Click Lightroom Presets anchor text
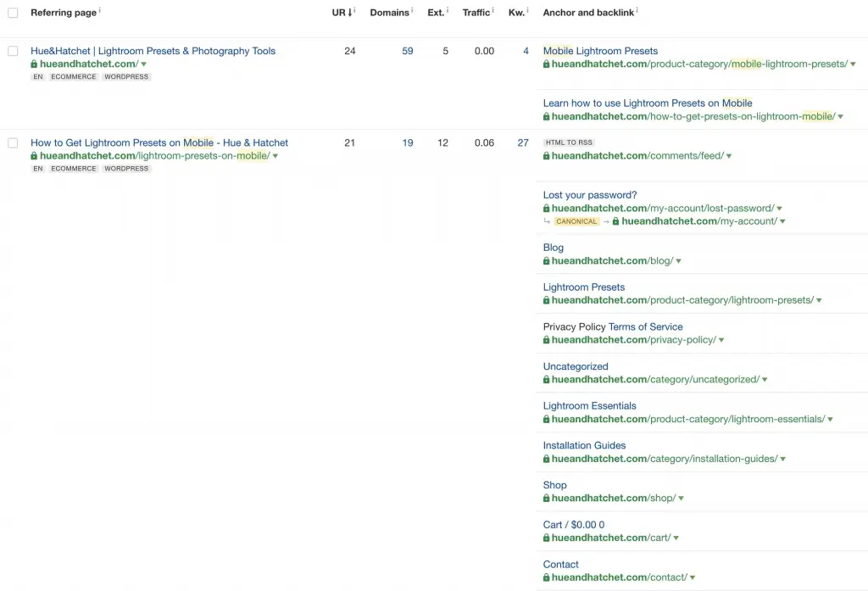Viewport: 868px width, 591px height. coord(583,287)
